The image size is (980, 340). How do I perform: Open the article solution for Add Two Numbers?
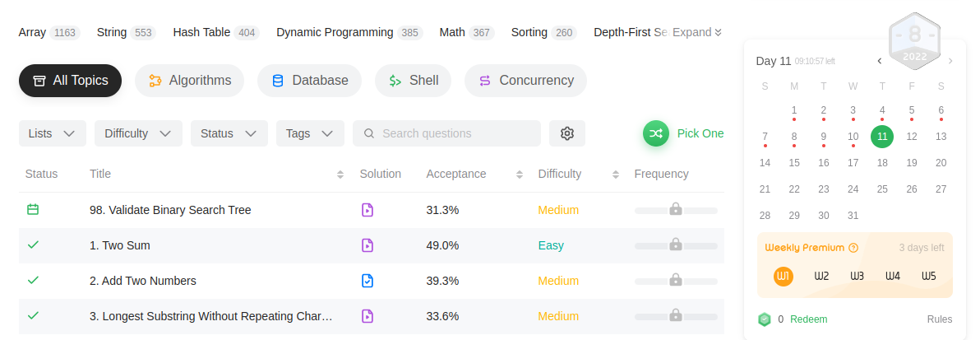[x=367, y=281]
